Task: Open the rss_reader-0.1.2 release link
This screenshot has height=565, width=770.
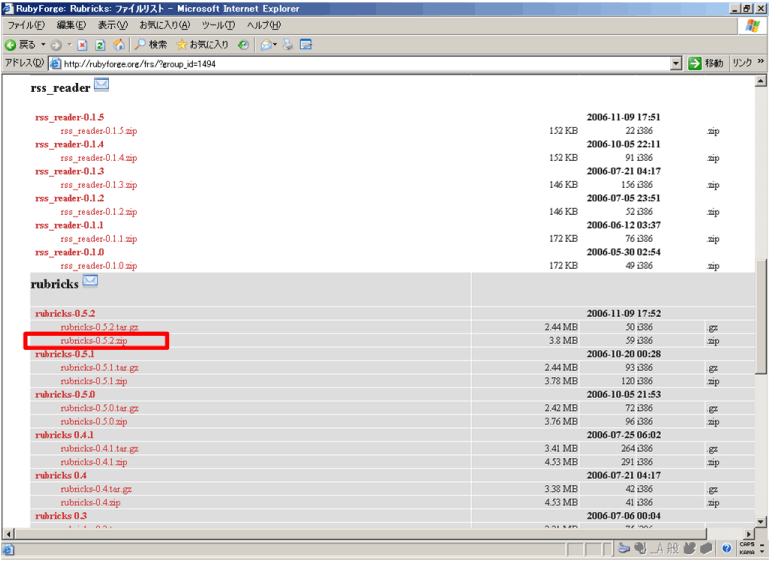Action: point(70,198)
